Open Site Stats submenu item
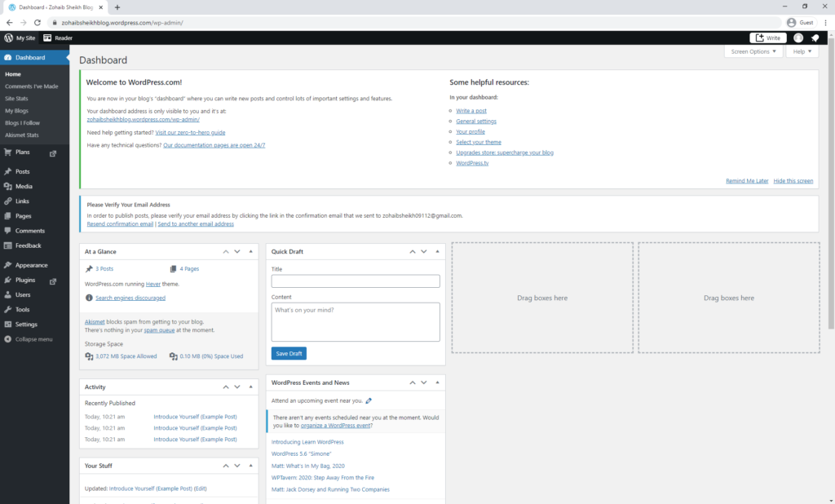The width and height of the screenshot is (835, 504). pyautogui.click(x=16, y=99)
